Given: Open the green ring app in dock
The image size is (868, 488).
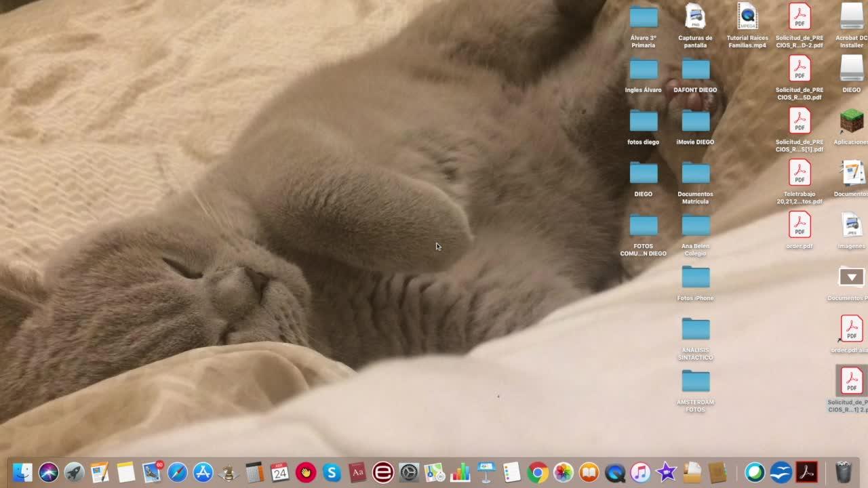Looking at the screenshot, I should click(x=755, y=472).
